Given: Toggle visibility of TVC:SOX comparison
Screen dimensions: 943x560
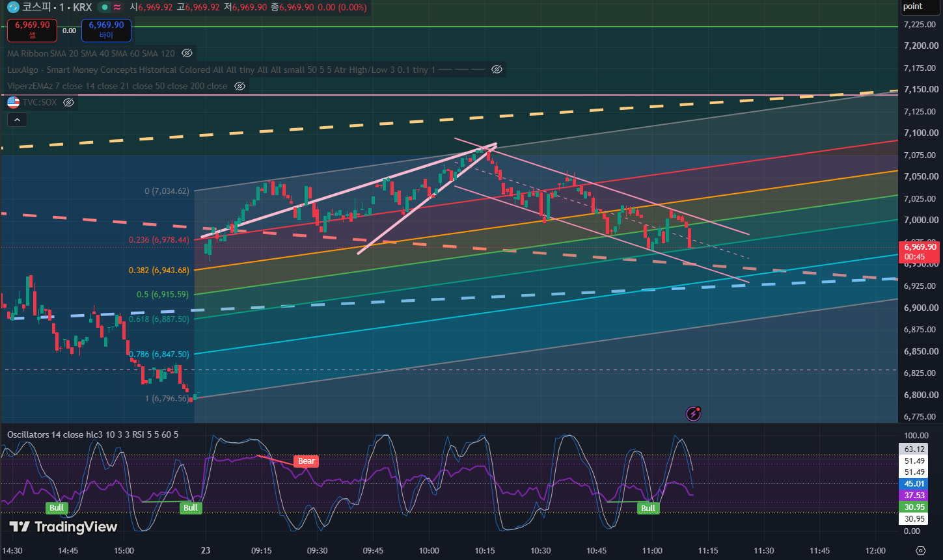Looking at the screenshot, I should pos(69,102).
